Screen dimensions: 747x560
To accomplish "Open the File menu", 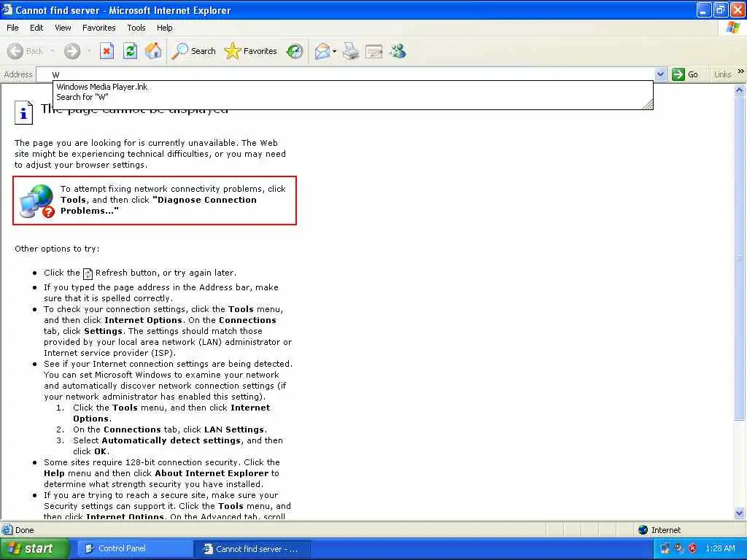I will (12, 28).
